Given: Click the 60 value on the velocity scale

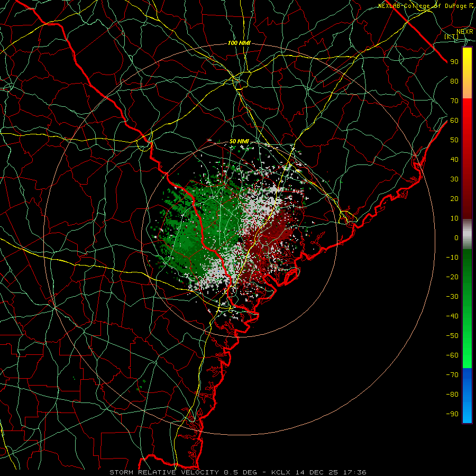Looking at the screenshot, I should coord(454,120).
